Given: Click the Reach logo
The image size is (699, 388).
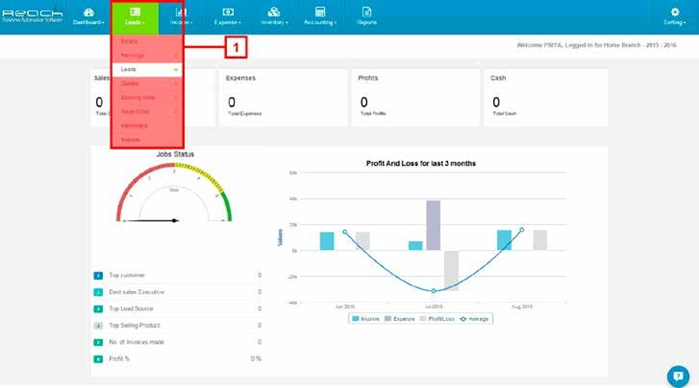Looking at the screenshot, I should click(x=32, y=16).
